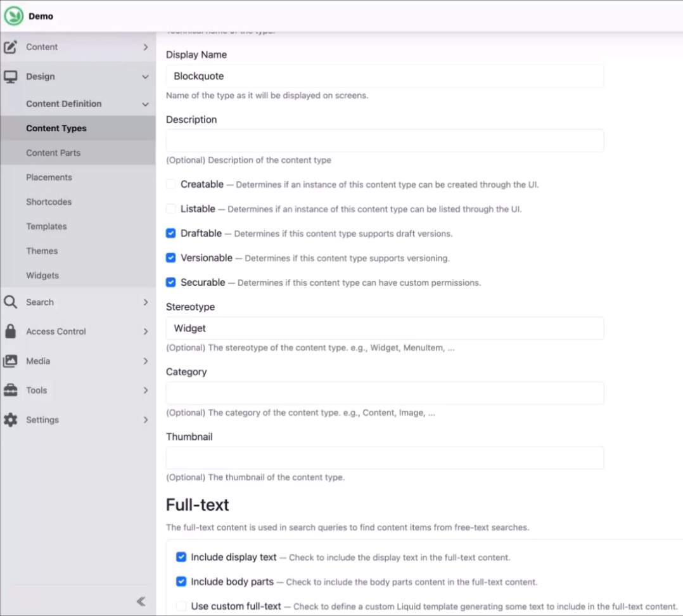Collapse the sidebar with double-chevron icon
Image resolution: width=683 pixels, height=616 pixels.
click(141, 601)
